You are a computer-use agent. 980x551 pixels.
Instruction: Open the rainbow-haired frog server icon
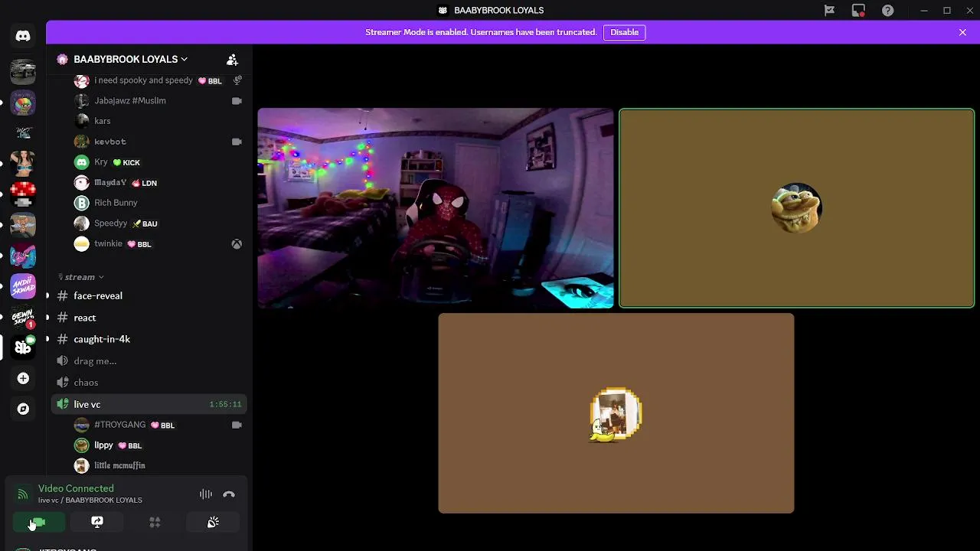pyautogui.click(x=23, y=103)
